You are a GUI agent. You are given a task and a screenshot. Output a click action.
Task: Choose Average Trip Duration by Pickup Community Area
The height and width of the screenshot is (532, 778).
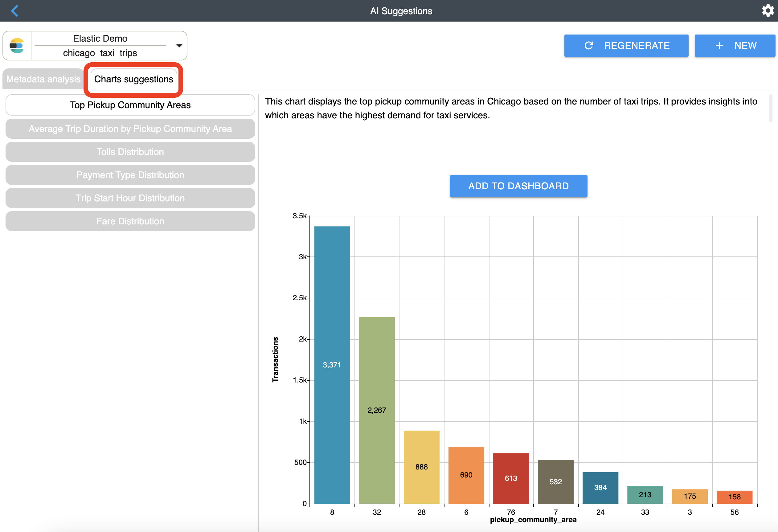tap(130, 129)
